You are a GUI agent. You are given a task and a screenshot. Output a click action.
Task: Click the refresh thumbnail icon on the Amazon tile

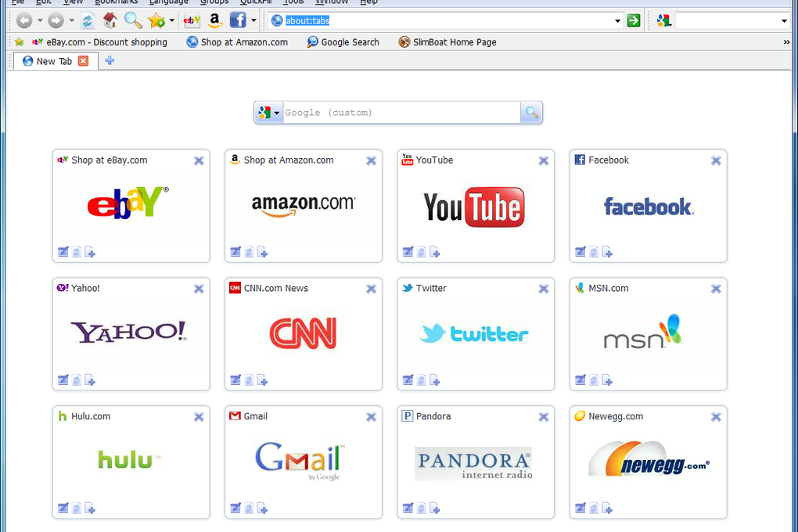249,252
